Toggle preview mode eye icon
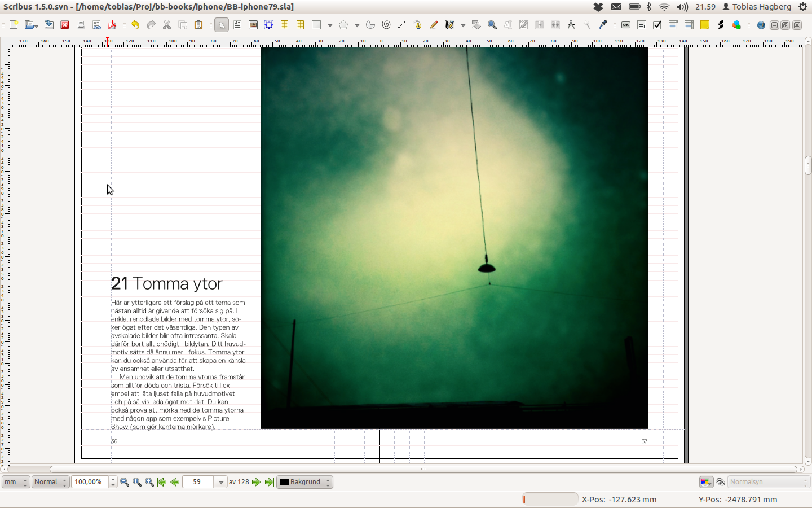Viewport: 812px width, 508px height. (x=720, y=482)
